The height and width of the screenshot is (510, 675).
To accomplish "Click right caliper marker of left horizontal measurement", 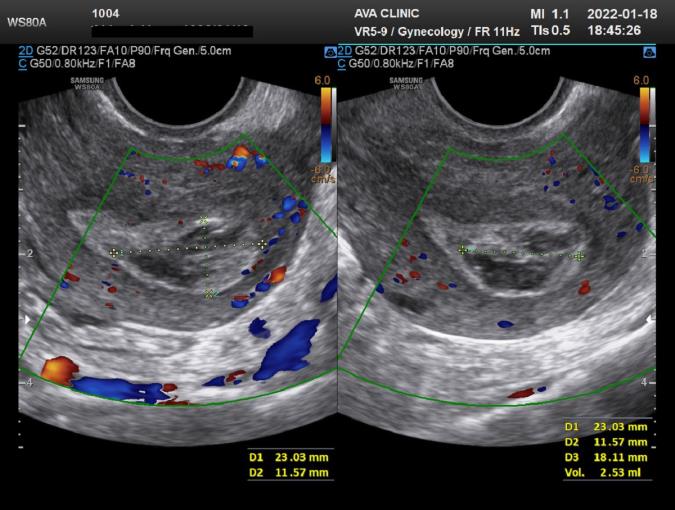I will [x=263, y=243].
